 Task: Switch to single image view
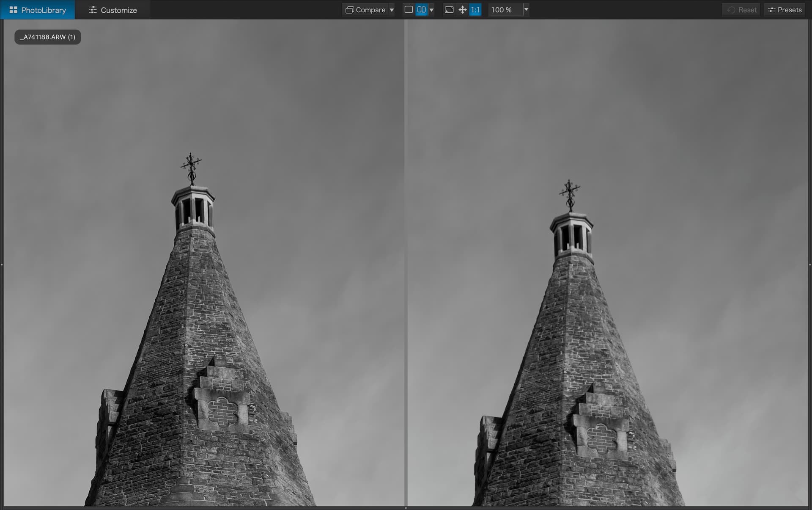pyautogui.click(x=409, y=9)
